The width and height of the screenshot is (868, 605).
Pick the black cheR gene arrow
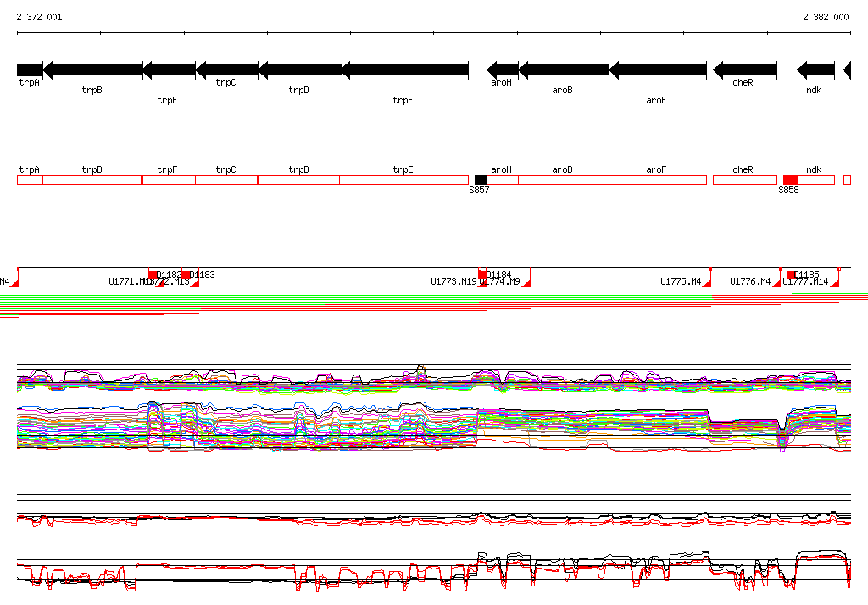(x=745, y=70)
